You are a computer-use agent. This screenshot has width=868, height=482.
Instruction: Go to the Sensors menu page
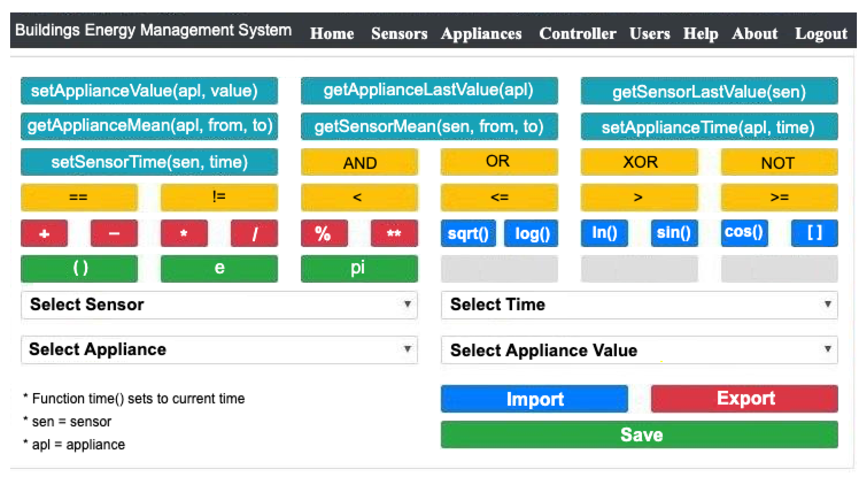[x=399, y=33]
